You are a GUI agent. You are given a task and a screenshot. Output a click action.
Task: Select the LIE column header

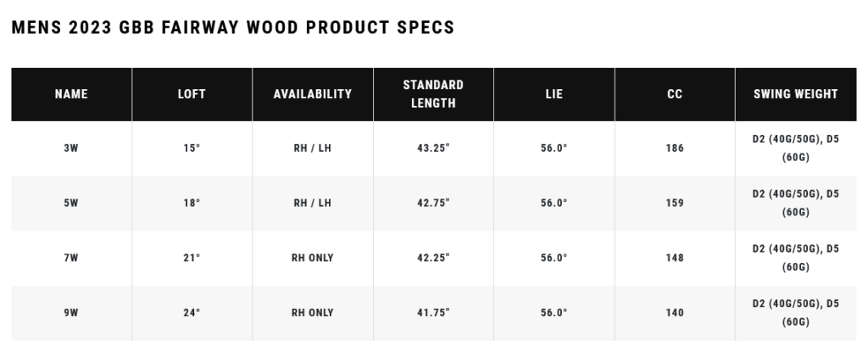(554, 94)
